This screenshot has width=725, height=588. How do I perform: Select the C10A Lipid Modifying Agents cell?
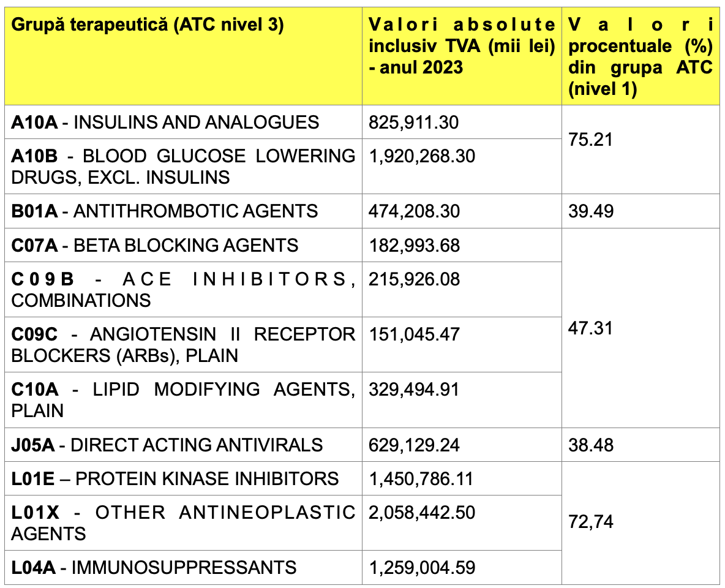[x=184, y=400]
